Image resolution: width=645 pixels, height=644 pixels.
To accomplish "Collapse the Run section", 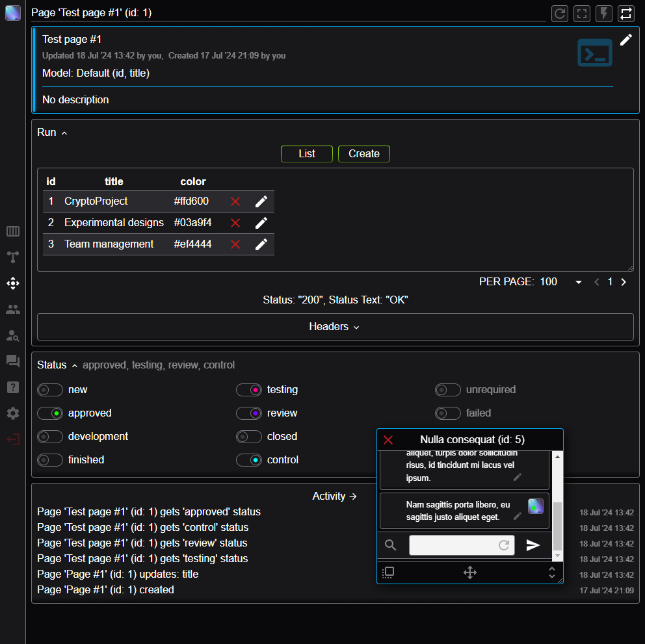I will [x=53, y=133].
